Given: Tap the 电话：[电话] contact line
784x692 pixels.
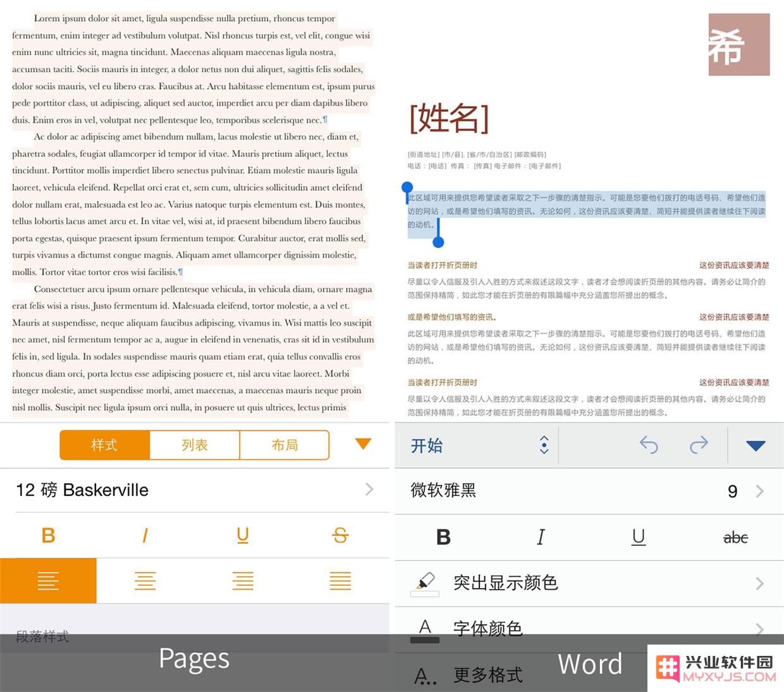Looking at the screenshot, I should pos(484,166).
